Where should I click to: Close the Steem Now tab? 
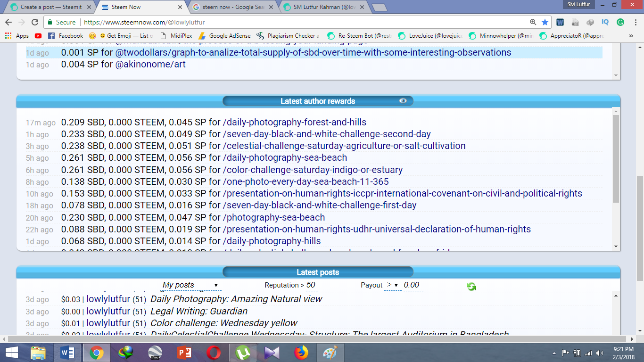pos(180,7)
